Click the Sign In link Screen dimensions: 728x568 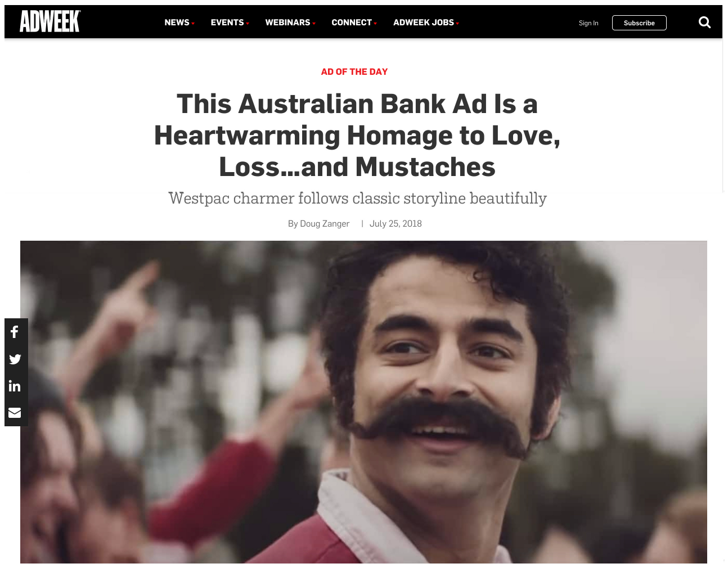click(x=588, y=23)
